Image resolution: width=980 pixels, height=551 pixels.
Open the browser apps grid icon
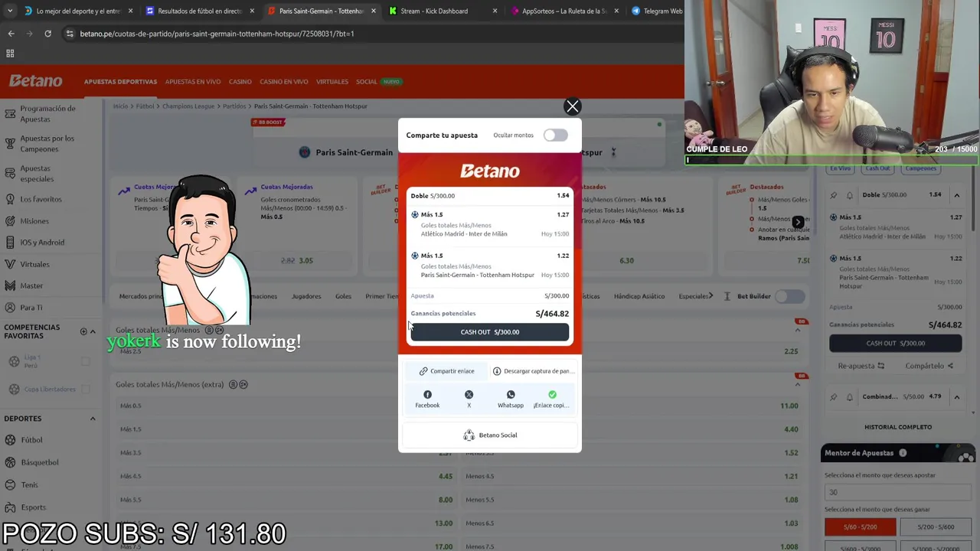[x=10, y=54]
